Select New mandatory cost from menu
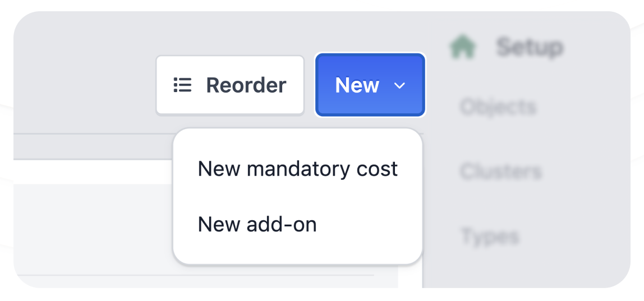 click(297, 169)
